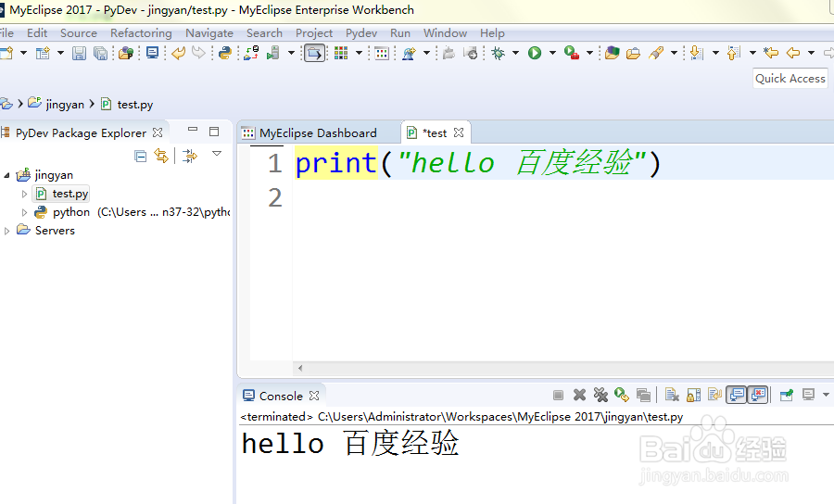
Task: Collapse all in Package Explorer
Action: tap(141, 157)
